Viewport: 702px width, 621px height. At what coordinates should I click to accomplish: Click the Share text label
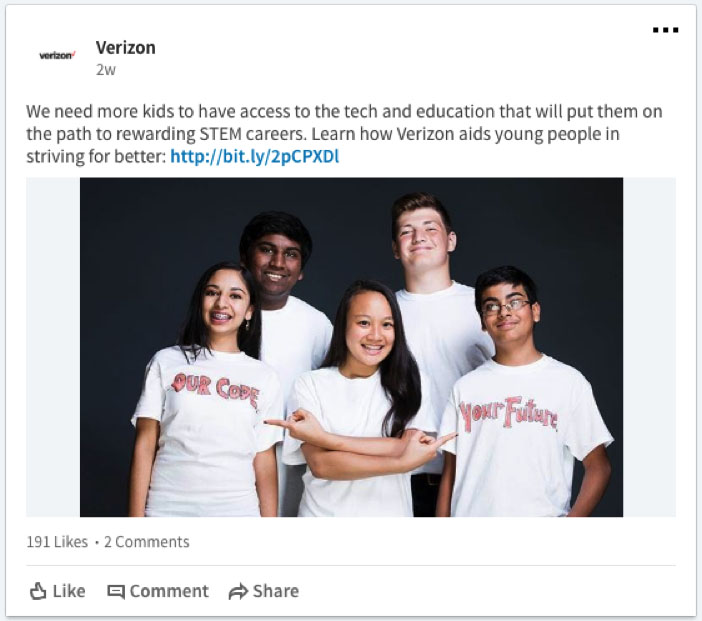pyautogui.click(x=276, y=591)
